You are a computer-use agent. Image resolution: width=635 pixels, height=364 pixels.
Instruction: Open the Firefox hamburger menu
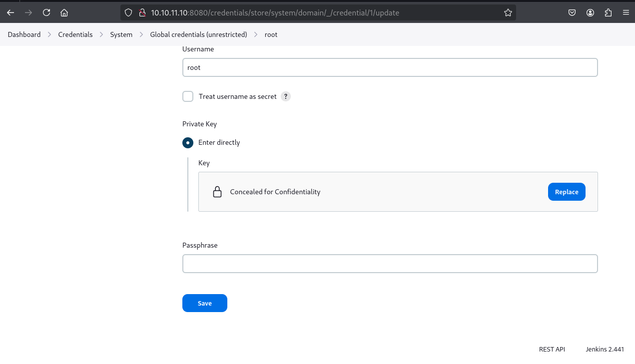[x=625, y=13]
